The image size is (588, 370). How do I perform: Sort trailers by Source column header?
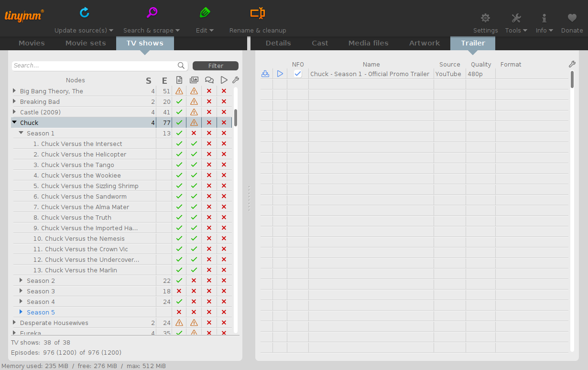pyautogui.click(x=450, y=64)
